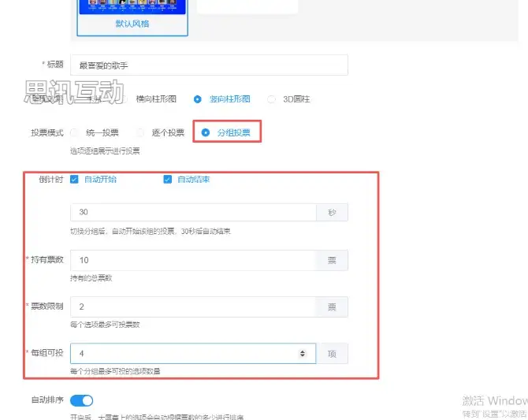Viewport: 528px width, 420px height.
Task: Click the countdown seconds field showing 30
Action: click(x=193, y=212)
